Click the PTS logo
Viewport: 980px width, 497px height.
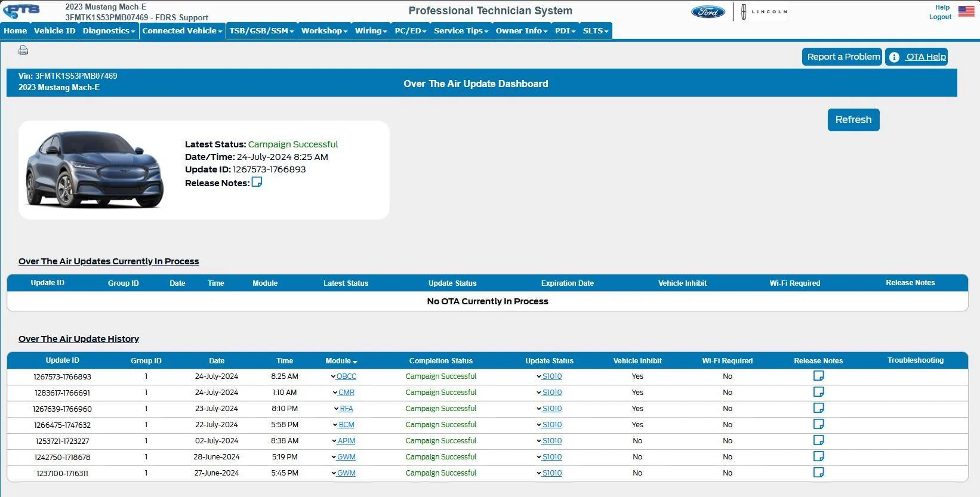tap(21, 11)
